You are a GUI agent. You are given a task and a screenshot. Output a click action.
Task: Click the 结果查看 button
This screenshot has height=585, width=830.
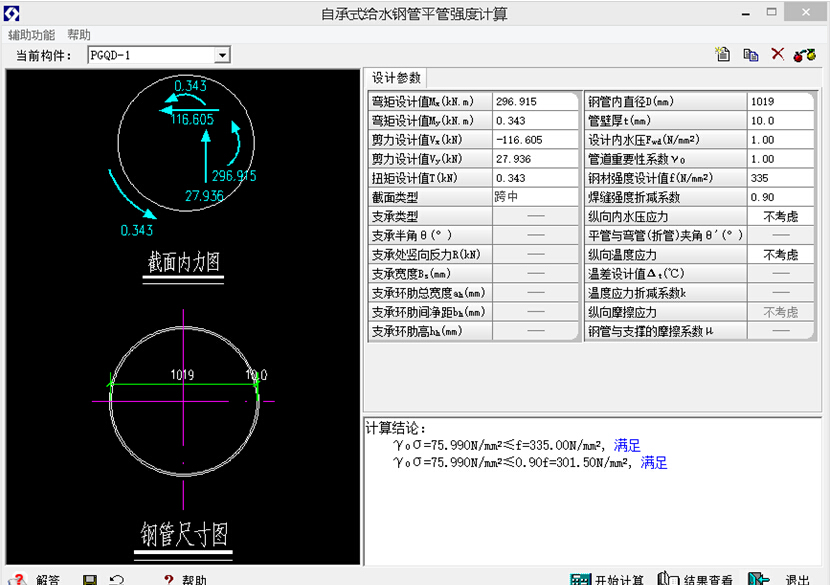pos(696,580)
